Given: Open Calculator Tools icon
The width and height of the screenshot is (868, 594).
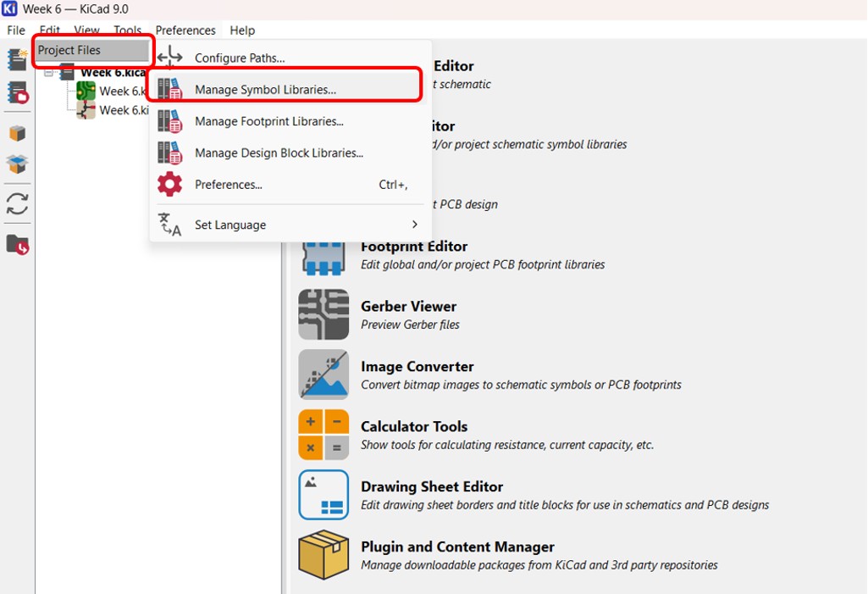Looking at the screenshot, I should point(323,435).
